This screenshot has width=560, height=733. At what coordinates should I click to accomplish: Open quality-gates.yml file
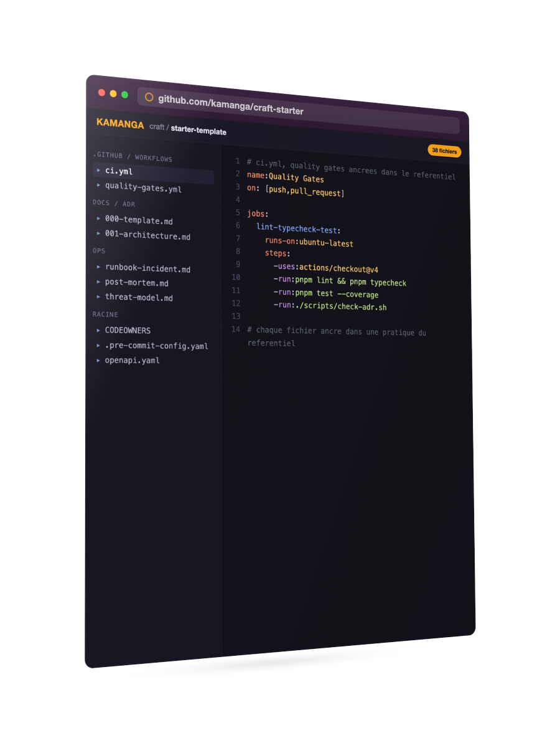point(143,187)
